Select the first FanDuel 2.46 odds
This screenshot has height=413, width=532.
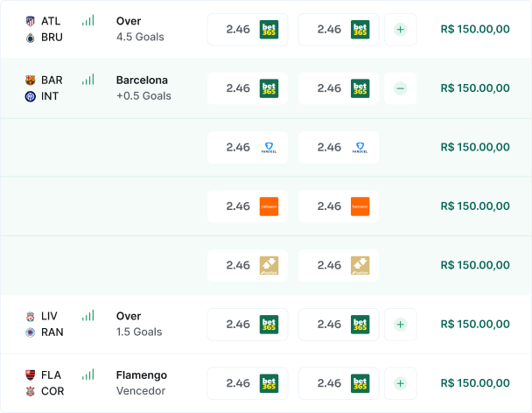[x=248, y=148]
